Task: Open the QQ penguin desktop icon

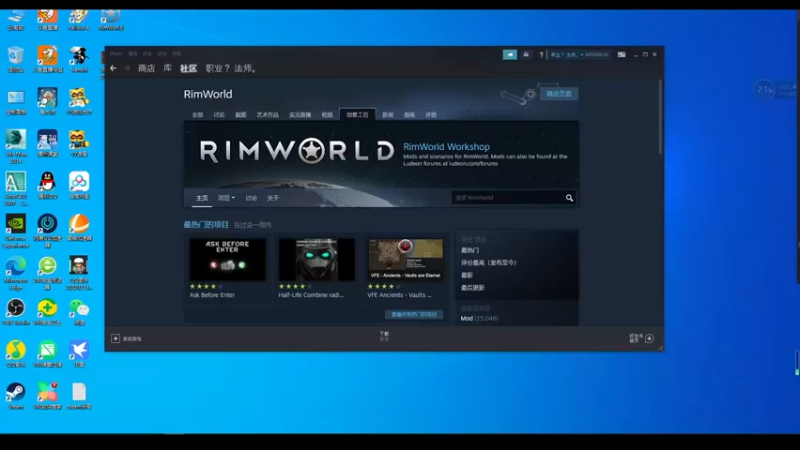Action: click(47, 186)
